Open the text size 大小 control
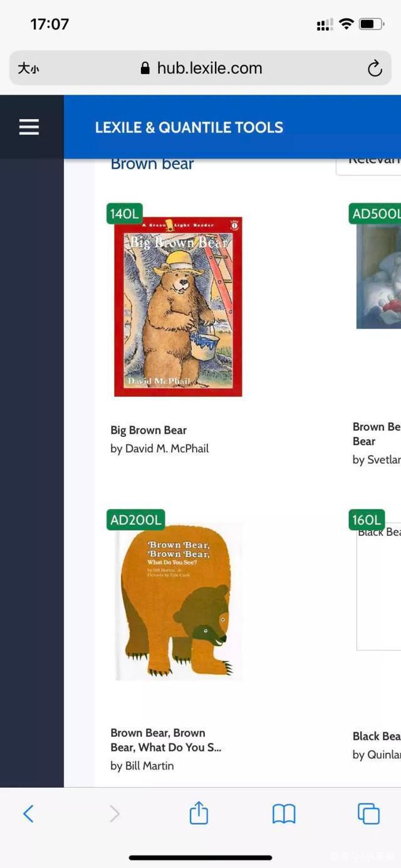The image size is (401, 868). pos(28,68)
